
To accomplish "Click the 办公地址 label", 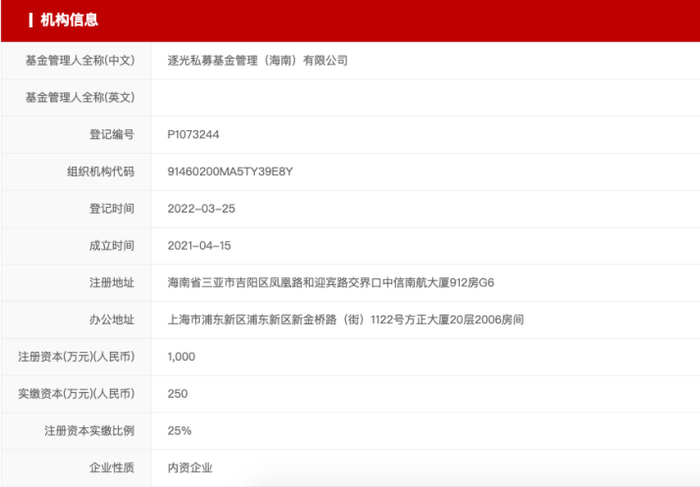I will coord(112,320).
